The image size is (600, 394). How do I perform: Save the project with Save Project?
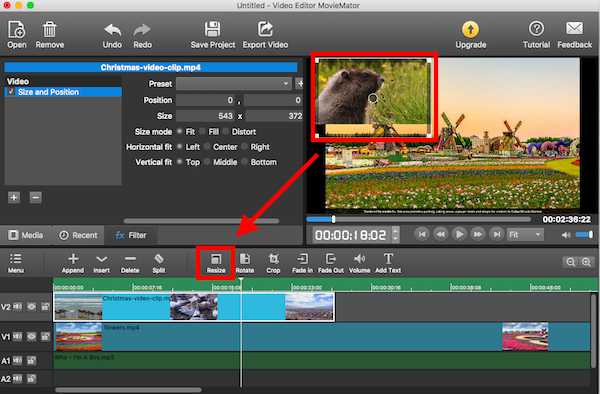click(213, 34)
